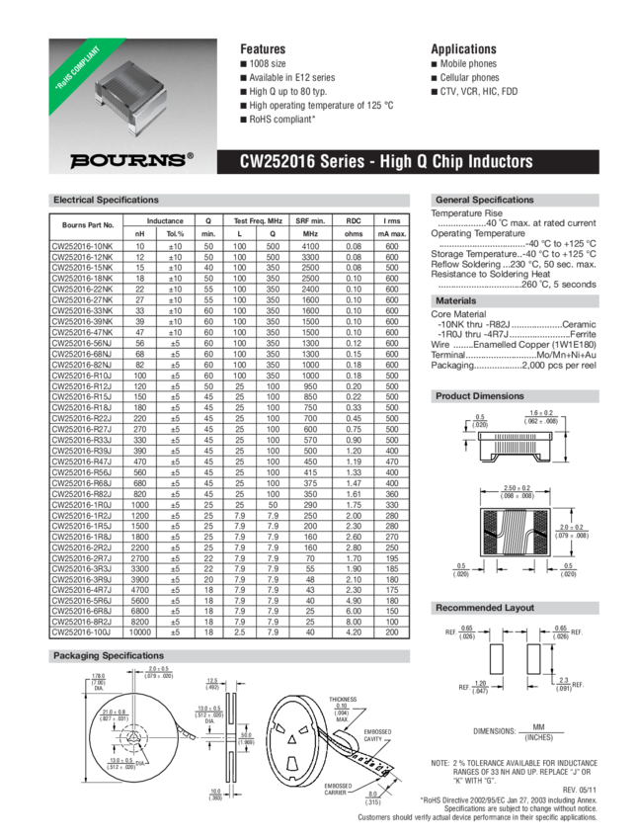637x840 pixels.
Task: Click the General Specifications section header
Action: click(515, 200)
